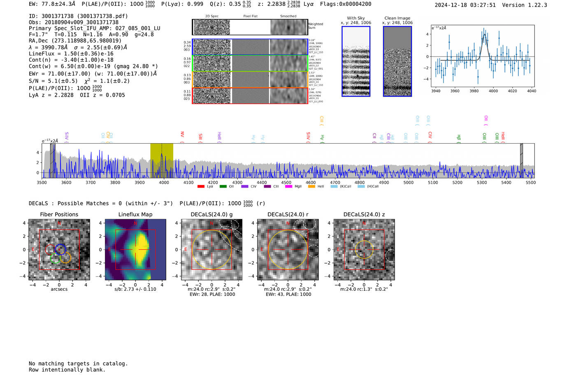Select the orange CIII line marker
The width and height of the screenshot is (576, 392).
322,121
